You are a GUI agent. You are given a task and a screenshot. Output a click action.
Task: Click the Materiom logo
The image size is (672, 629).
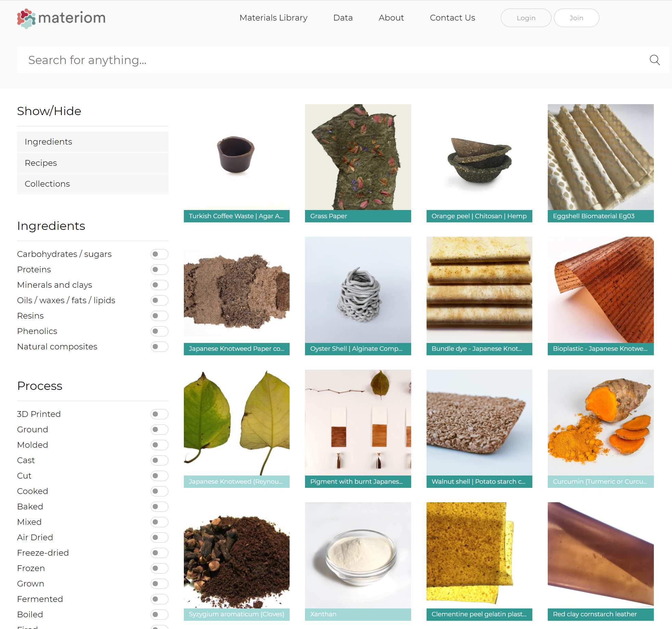tap(62, 18)
